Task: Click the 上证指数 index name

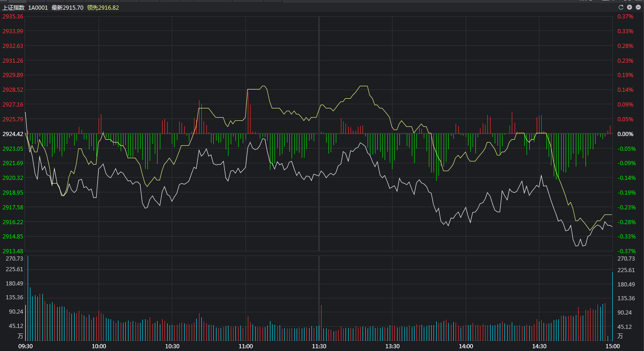Action: coord(13,8)
